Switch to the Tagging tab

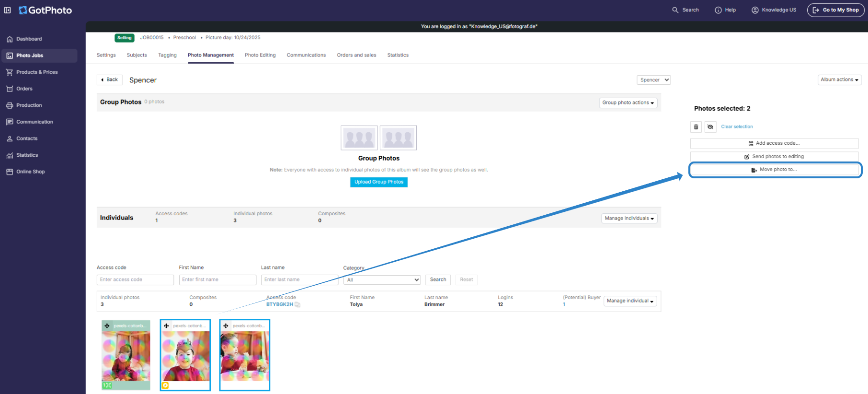(168, 55)
